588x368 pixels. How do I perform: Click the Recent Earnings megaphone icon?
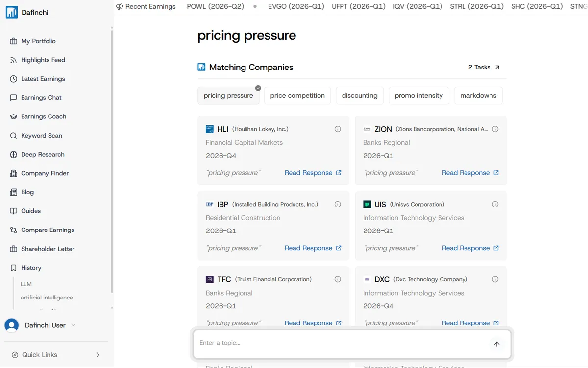coord(120,6)
